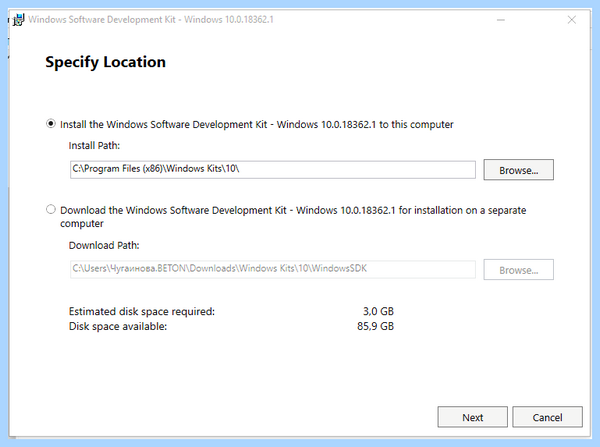Click the 'Download Path:' label
The image size is (600, 447).
104,245
